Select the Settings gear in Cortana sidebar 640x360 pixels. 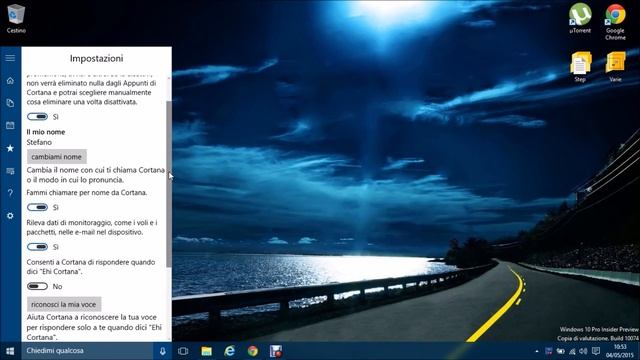(x=10, y=216)
